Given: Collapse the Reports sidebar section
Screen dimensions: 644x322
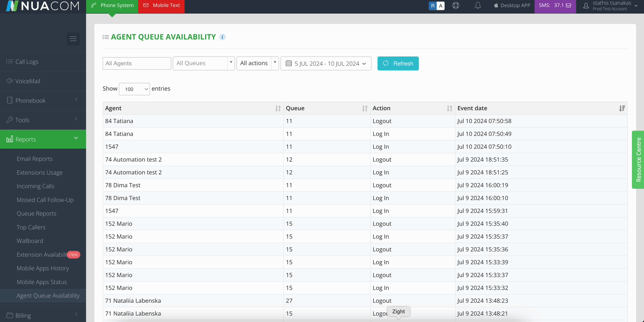Looking at the screenshot, I should 43,139.
